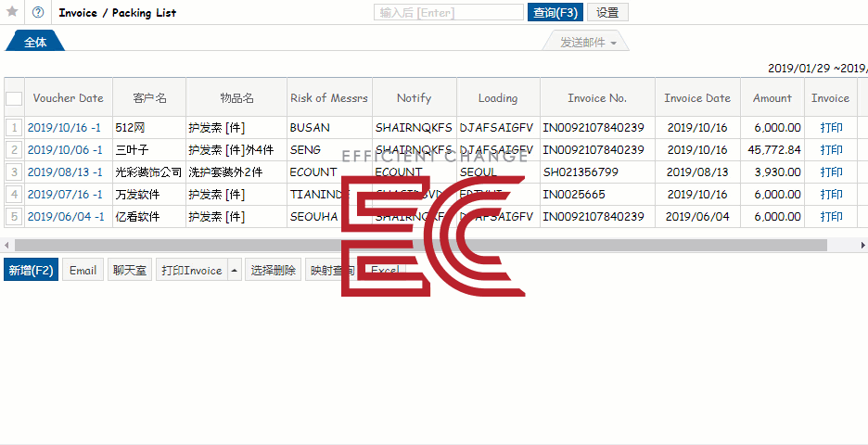Click the horizontal scrollbar thumb
The height and width of the screenshot is (445, 868).
[x=421, y=245]
